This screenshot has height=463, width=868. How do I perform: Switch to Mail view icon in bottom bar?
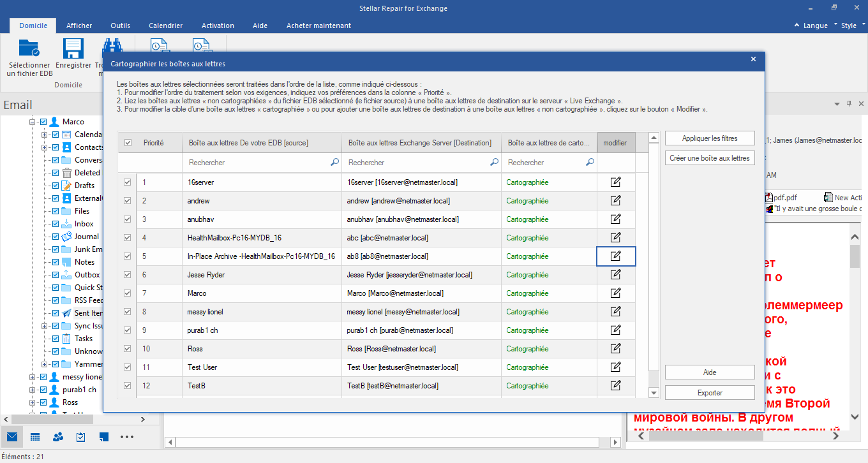pyautogui.click(x=12, y=437)
